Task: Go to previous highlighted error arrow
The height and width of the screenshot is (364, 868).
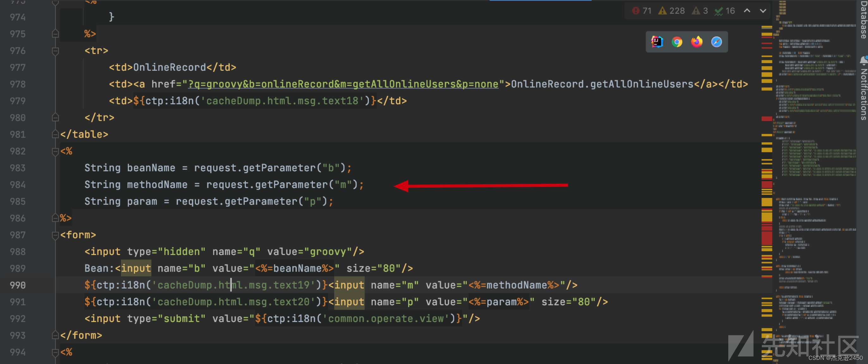Action: click(x=747, y=11)
